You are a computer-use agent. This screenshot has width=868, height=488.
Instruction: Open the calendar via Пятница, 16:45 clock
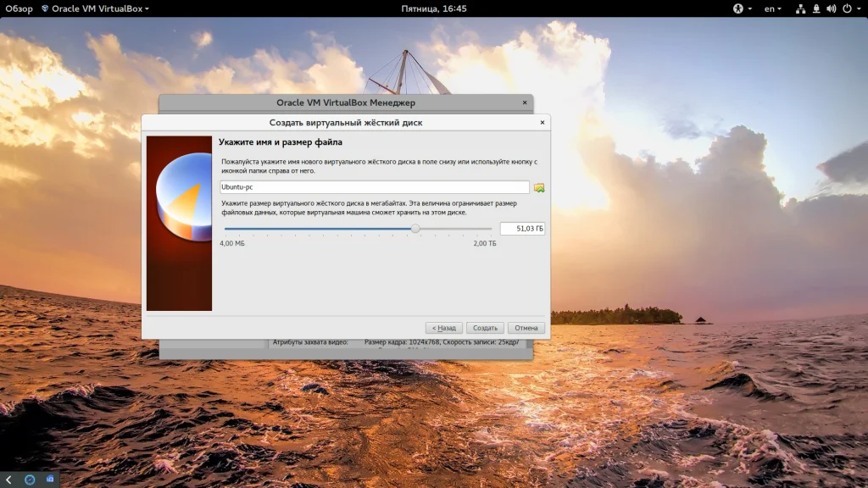[x=434, y=8]
